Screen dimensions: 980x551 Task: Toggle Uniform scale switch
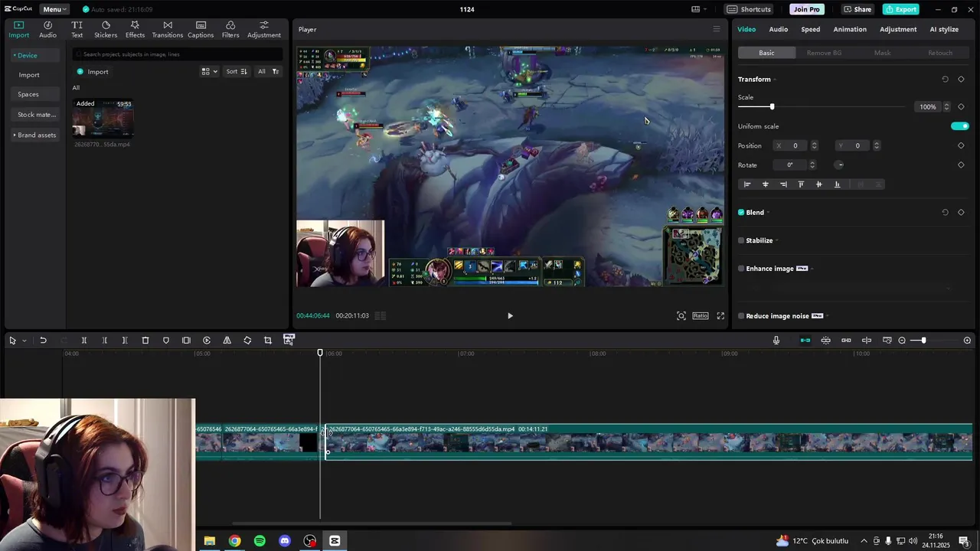point(959,126)
